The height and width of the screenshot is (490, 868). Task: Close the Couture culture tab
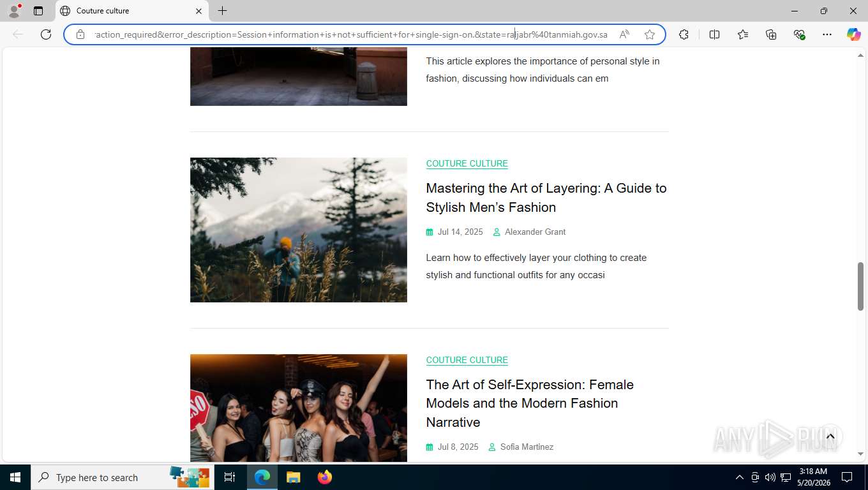point(198,11)
